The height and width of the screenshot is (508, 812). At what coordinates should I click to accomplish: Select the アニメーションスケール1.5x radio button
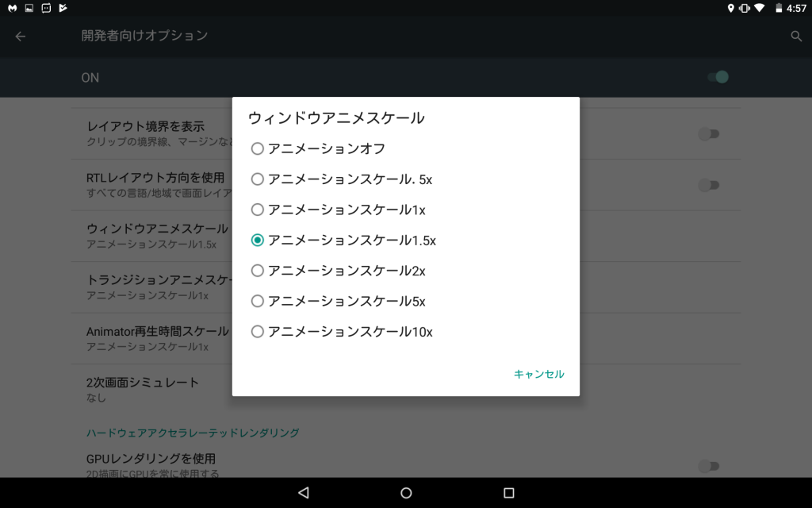tap(257, 240)
